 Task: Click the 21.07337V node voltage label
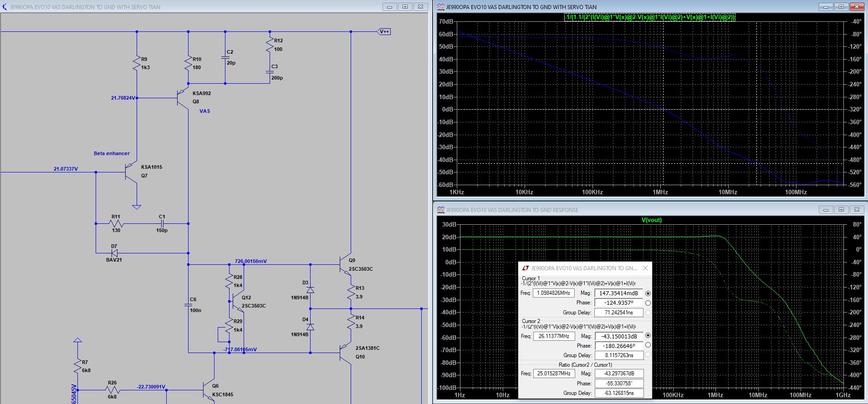66,169
